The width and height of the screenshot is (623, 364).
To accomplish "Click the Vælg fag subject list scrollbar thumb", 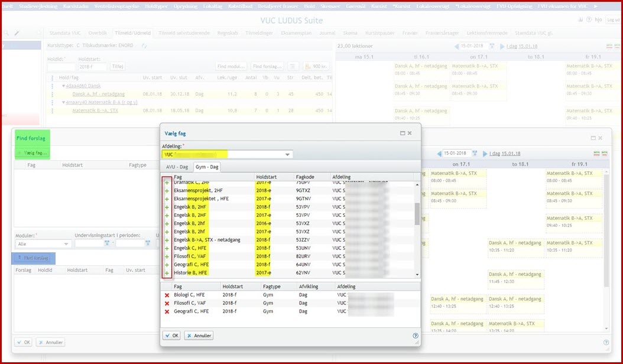I will point(417,214).
